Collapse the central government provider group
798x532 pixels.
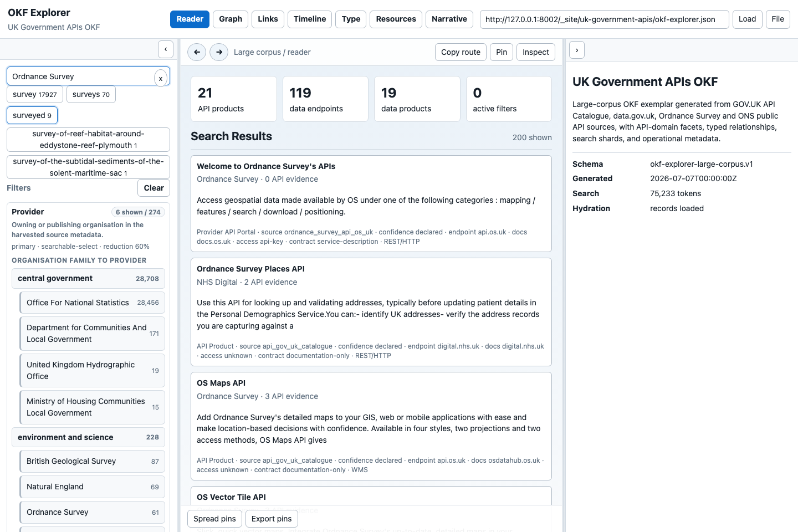pyautogui.click(x=88, y=279)
